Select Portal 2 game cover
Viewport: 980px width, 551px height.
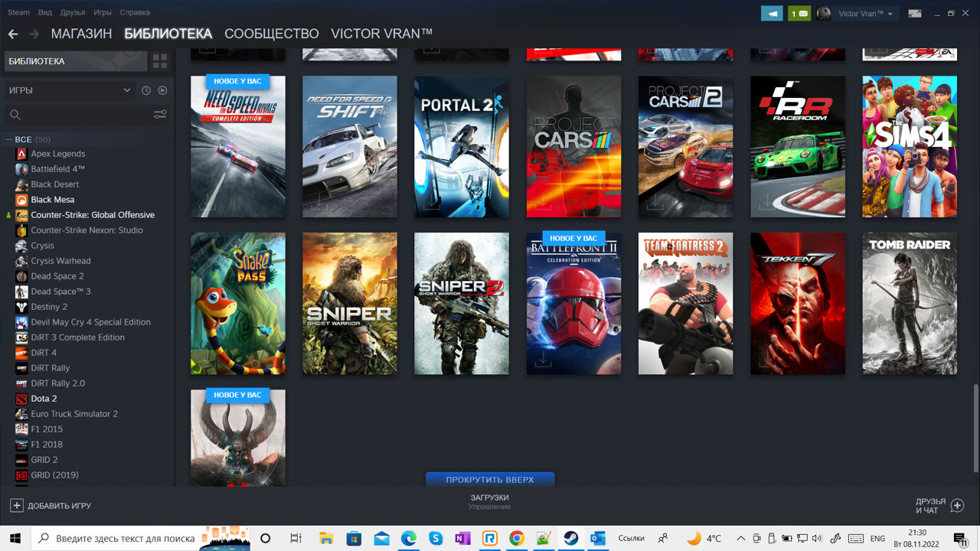pos(462,146)
